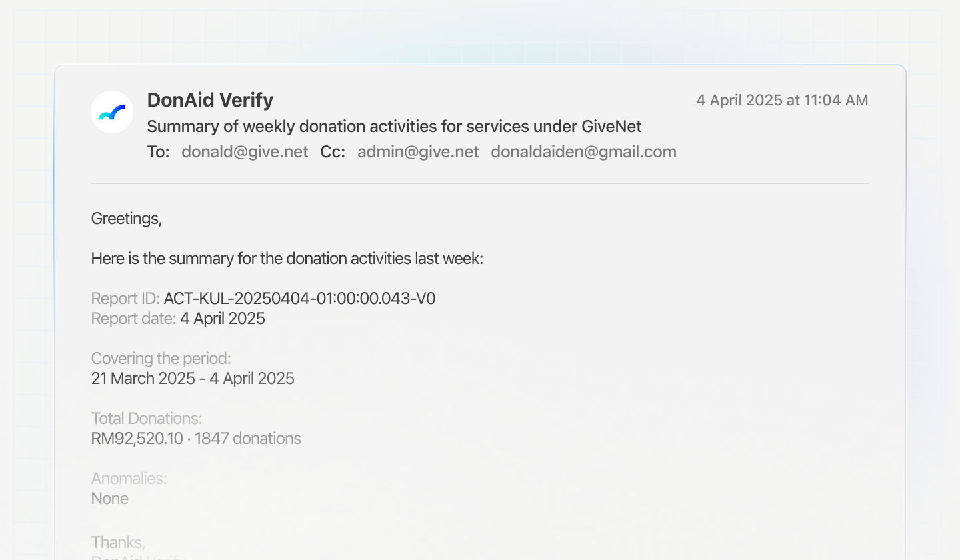Click the report date value 4 April 2025
Image resolution: width=960 pixels, height=560 pixels.
(223, 319)
